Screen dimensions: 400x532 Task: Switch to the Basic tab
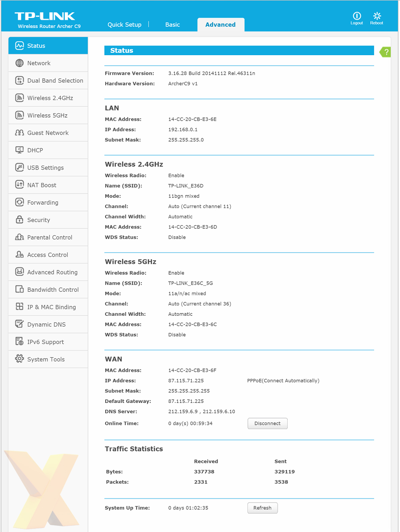[172, 24]
